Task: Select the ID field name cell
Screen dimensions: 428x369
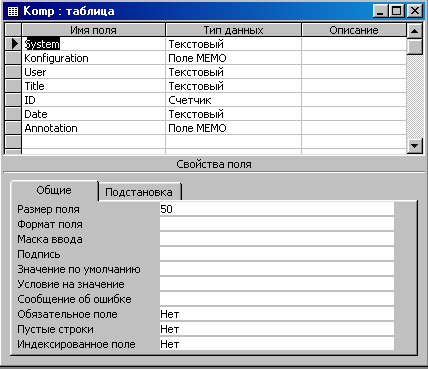Action: coord(94,100)
